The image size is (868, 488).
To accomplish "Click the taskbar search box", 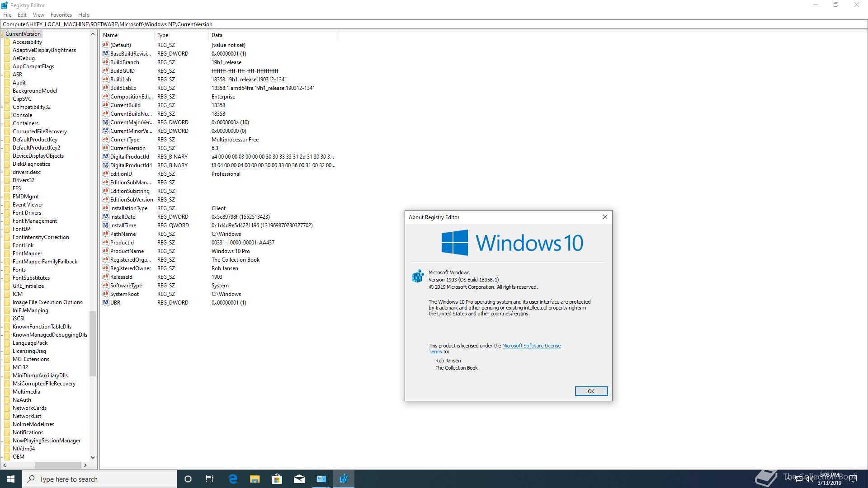I will tap(99, 479).
